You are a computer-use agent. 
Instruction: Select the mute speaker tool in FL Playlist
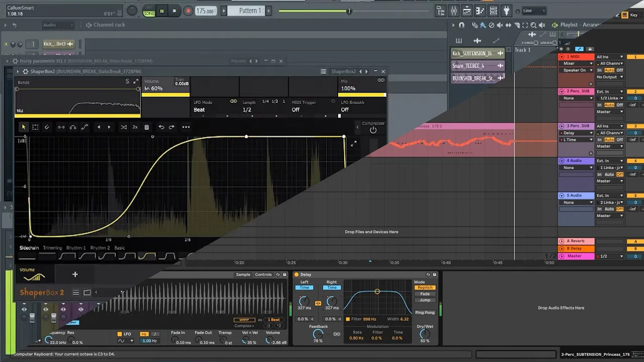click(500, 25)
